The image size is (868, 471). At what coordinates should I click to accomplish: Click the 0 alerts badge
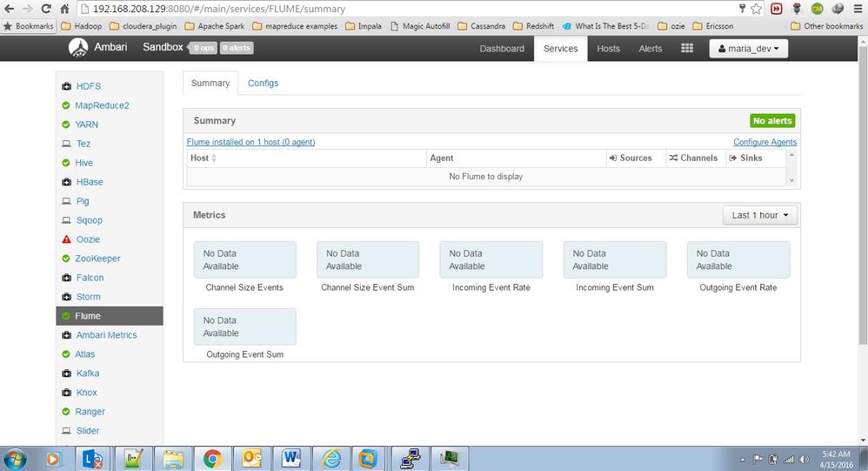coord(237,48)
